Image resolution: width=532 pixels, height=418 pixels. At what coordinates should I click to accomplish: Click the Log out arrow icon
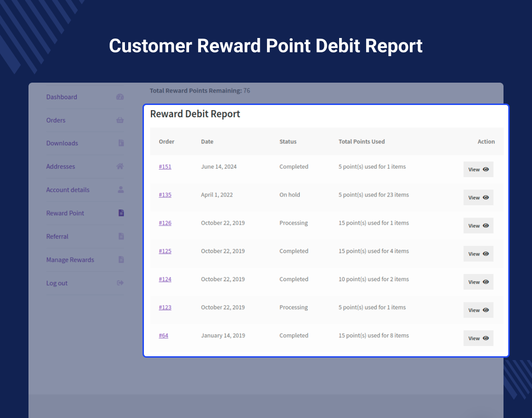click(120, 283)
